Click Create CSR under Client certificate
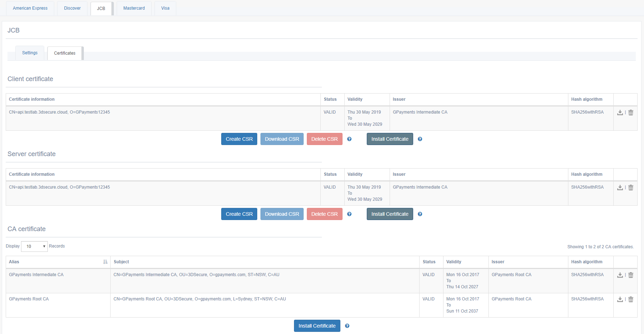Screen dimensions: 644x334 (239, 139)
